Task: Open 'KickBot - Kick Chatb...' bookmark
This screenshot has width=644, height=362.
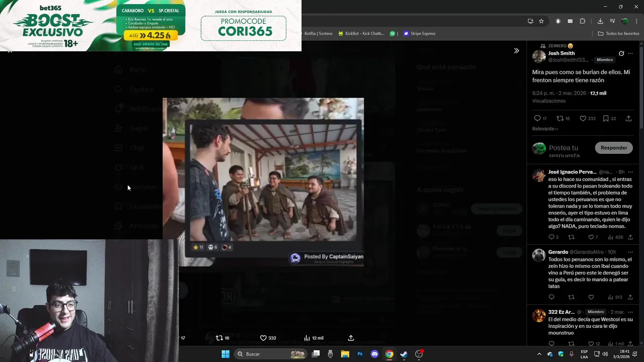Action: pyautogui.click(x=361, y=34)
